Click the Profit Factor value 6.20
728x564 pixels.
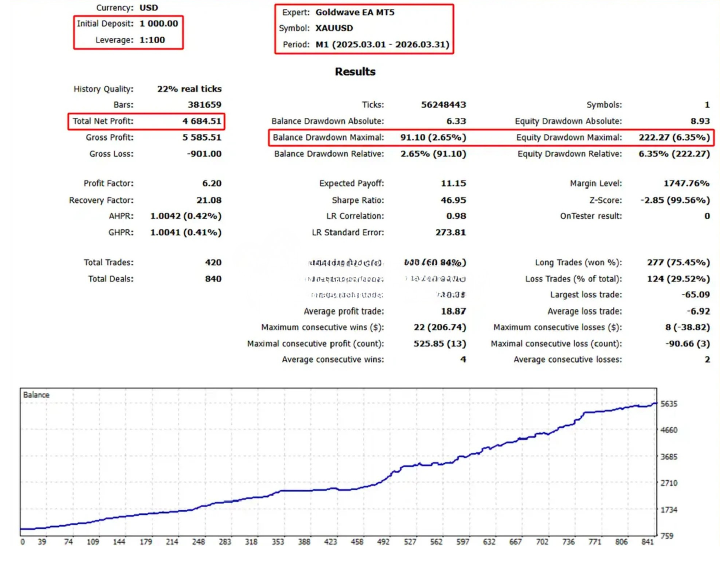pos(212,183)
